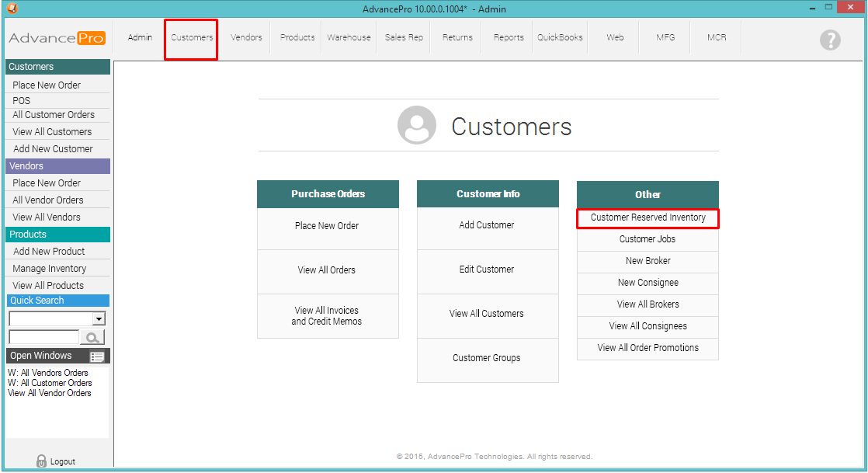This screenshot has width=868, height=473.
Task: Click the AdvancePro logo
Action: [57, 38]
